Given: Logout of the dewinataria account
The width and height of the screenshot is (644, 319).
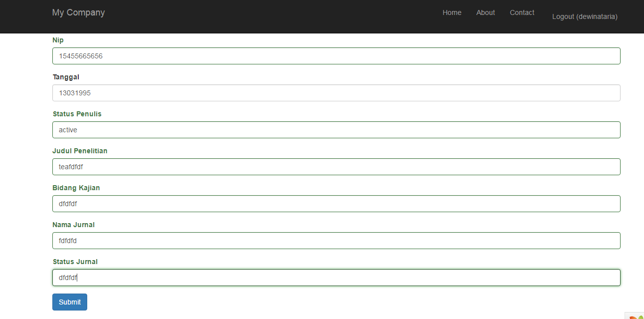Looking at the screenshot, I should 584,16.
